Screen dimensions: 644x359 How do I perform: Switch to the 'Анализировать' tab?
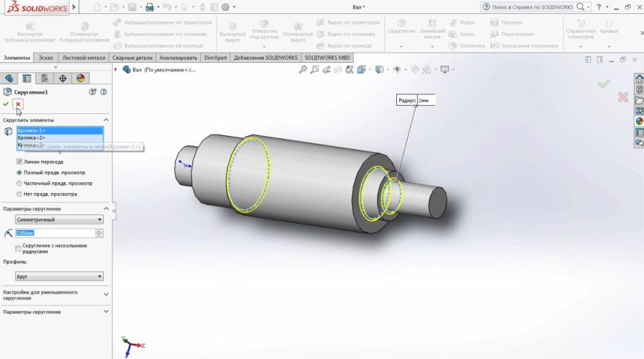tap(178, 58)
